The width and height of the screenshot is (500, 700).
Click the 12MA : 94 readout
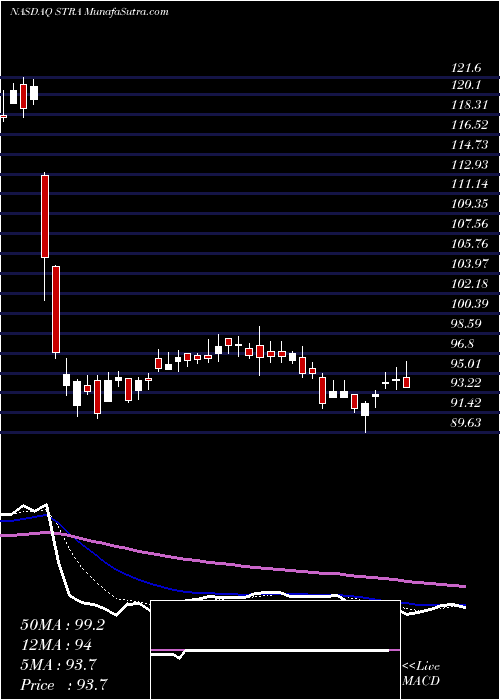tap(56, 645)
